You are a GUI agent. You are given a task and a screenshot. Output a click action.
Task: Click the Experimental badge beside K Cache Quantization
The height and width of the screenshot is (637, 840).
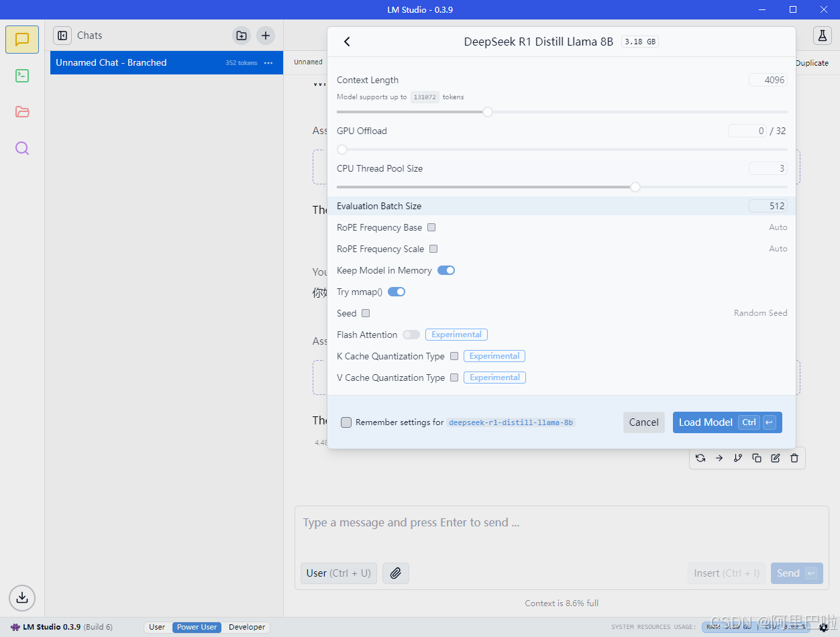(x=494, y=356)
